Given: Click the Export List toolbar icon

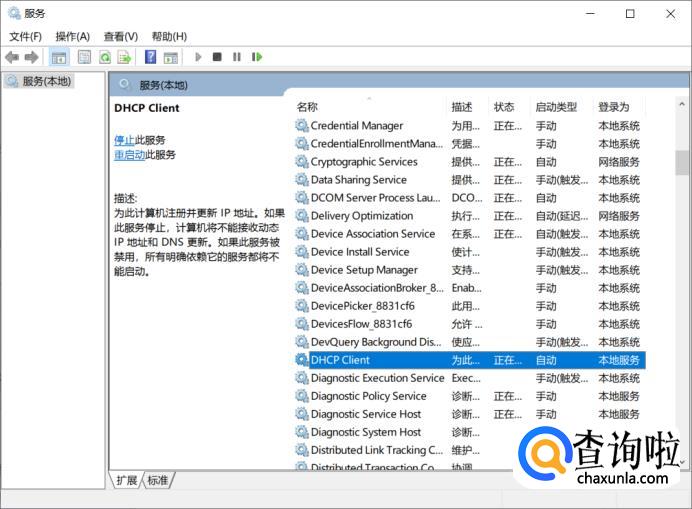Looking at the screenshot, I should (125, 57).
